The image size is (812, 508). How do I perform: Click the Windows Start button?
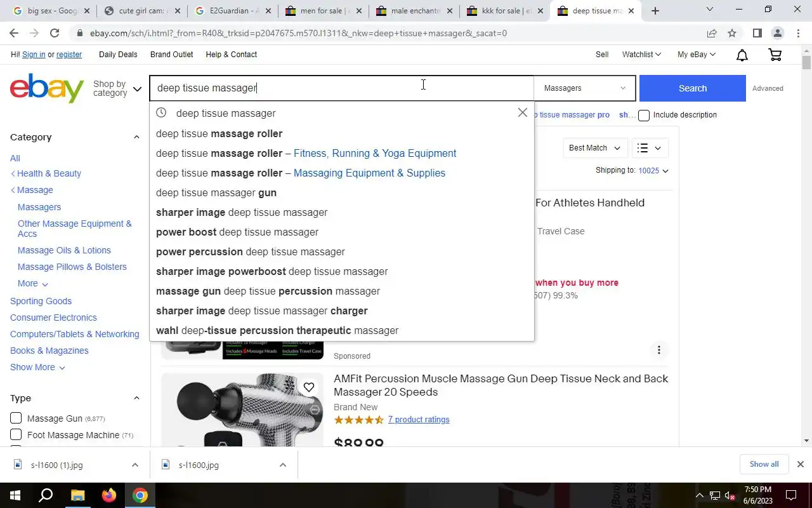click(x=15, y=495)
